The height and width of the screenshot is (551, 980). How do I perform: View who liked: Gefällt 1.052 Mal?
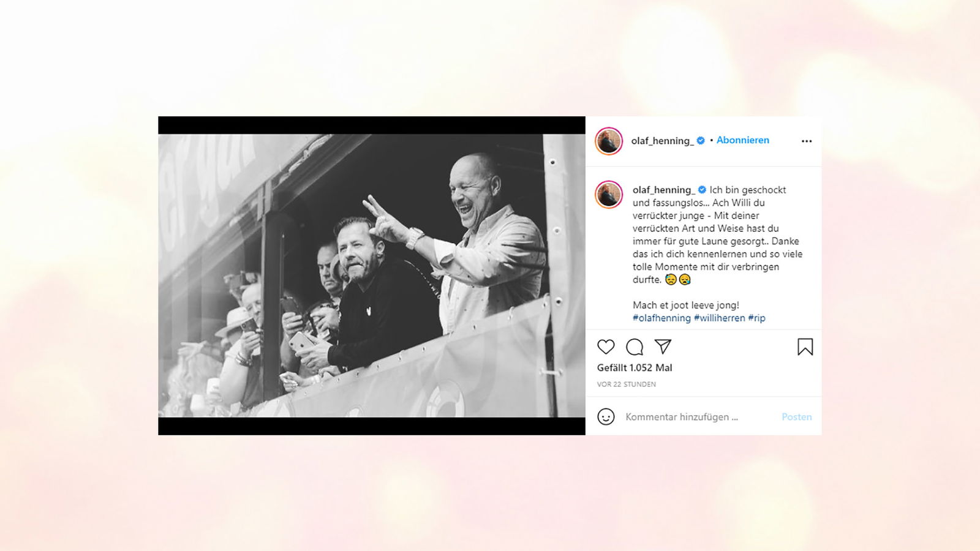coord(635,368)
